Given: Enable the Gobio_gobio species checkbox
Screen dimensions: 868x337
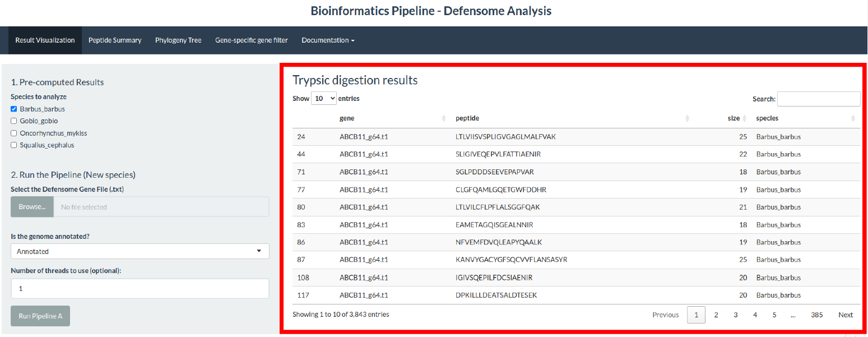Looking at the screenshot, I should point(14,121).
